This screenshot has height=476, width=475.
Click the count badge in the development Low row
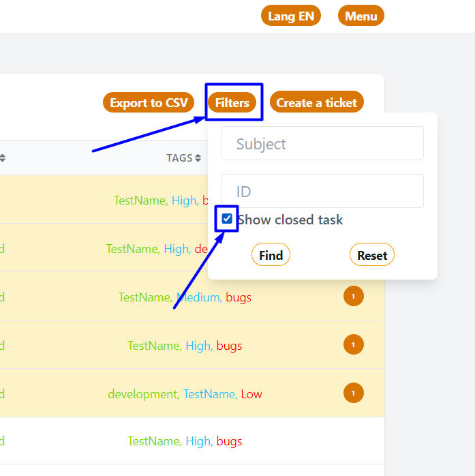click(353, 393)
